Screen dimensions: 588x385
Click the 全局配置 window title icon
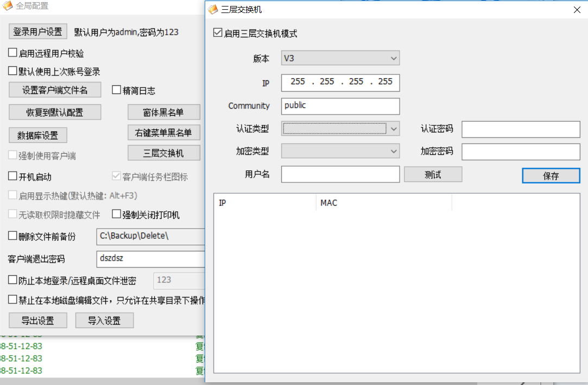[x=8, y=6]
